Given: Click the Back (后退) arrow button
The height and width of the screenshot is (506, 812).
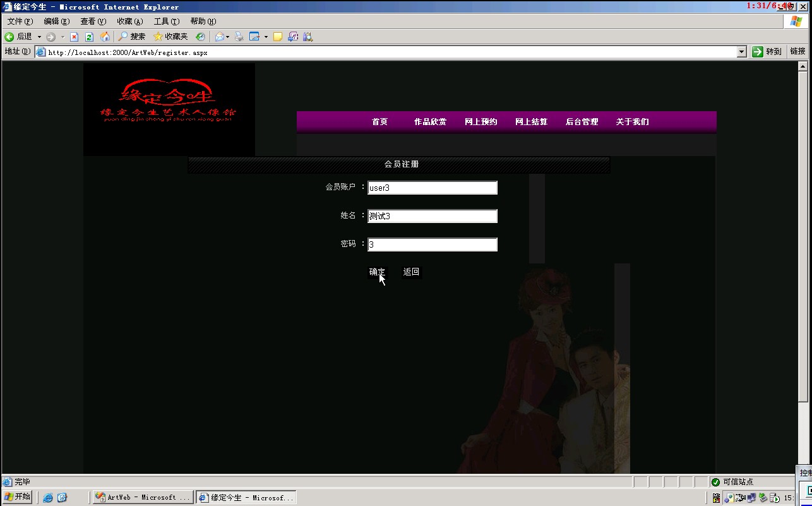Looking at the screenshot, I should (x=18, y=37).
